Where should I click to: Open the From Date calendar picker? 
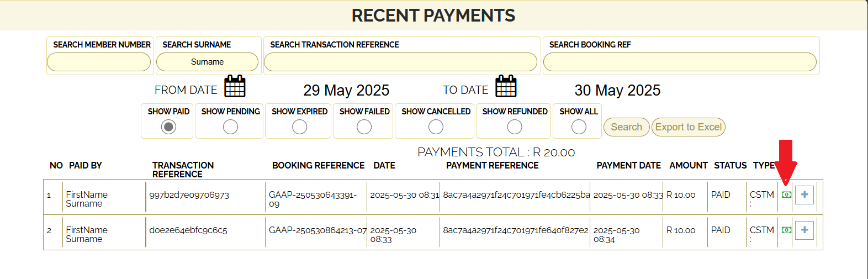235,87
